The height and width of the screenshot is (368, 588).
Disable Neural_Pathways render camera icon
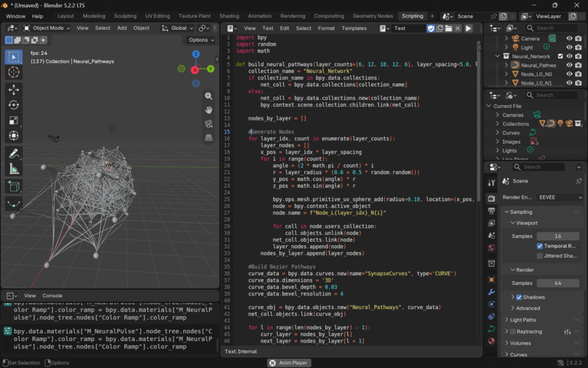(579, 65)
